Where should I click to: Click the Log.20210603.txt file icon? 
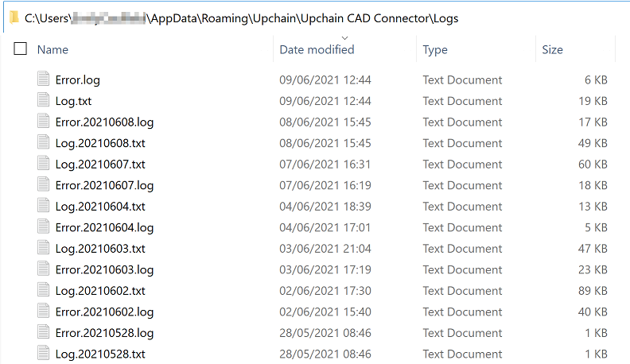43,249
